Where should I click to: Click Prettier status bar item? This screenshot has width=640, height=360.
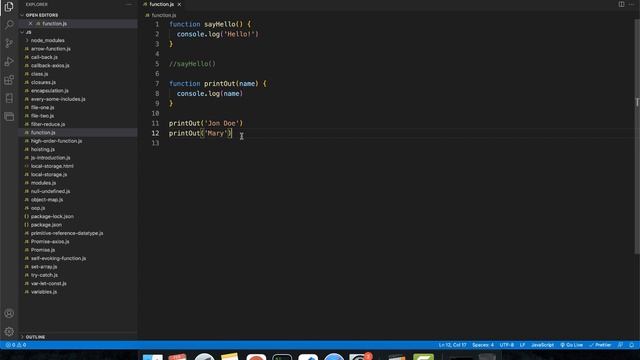click(x=600, y=345)
